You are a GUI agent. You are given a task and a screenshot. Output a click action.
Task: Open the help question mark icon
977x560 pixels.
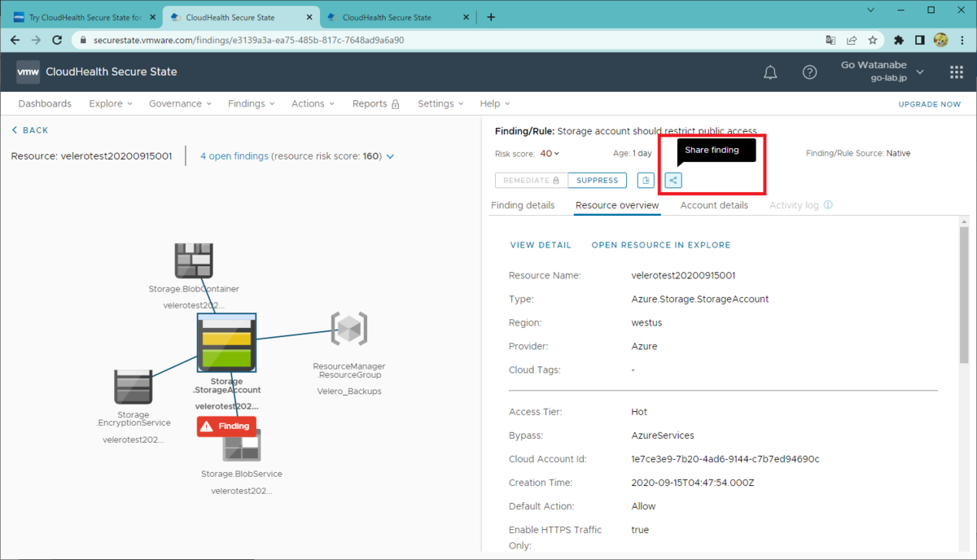coord(809,72)
